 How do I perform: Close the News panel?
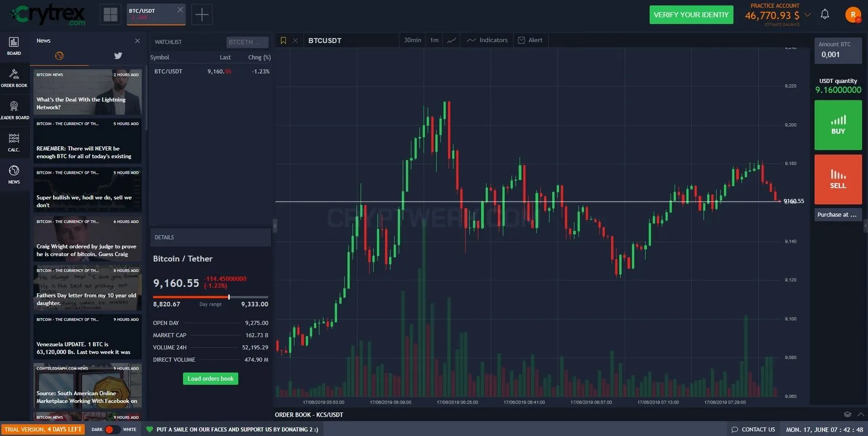[137, 41]
